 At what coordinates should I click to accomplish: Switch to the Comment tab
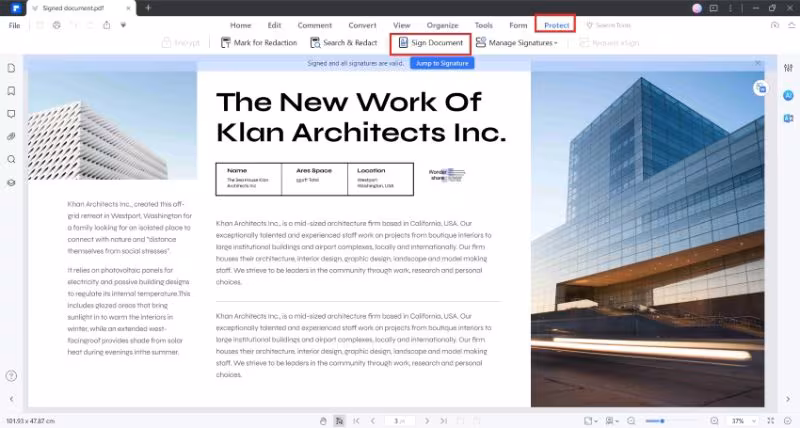point(315,25)
